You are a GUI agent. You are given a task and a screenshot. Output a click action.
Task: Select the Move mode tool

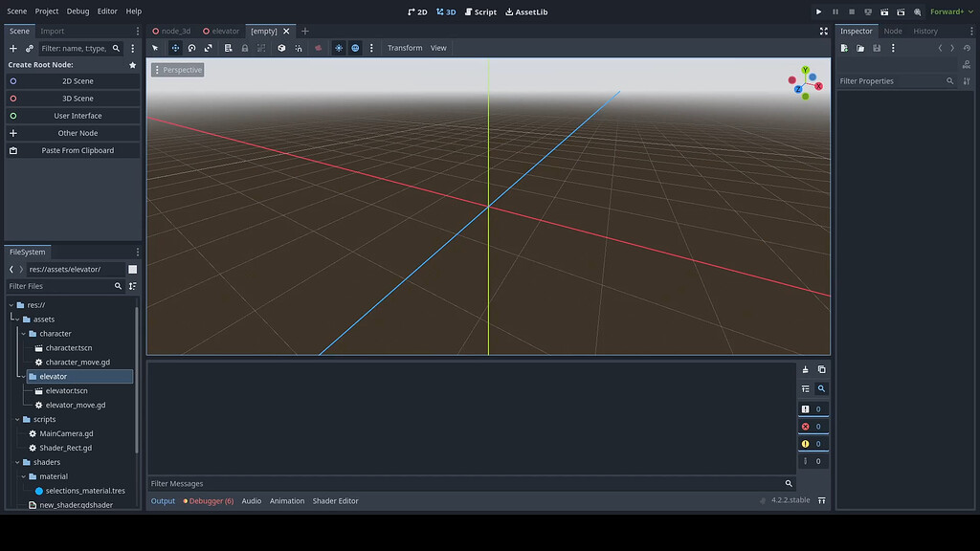pyautogui.click(x=176, y=48)
